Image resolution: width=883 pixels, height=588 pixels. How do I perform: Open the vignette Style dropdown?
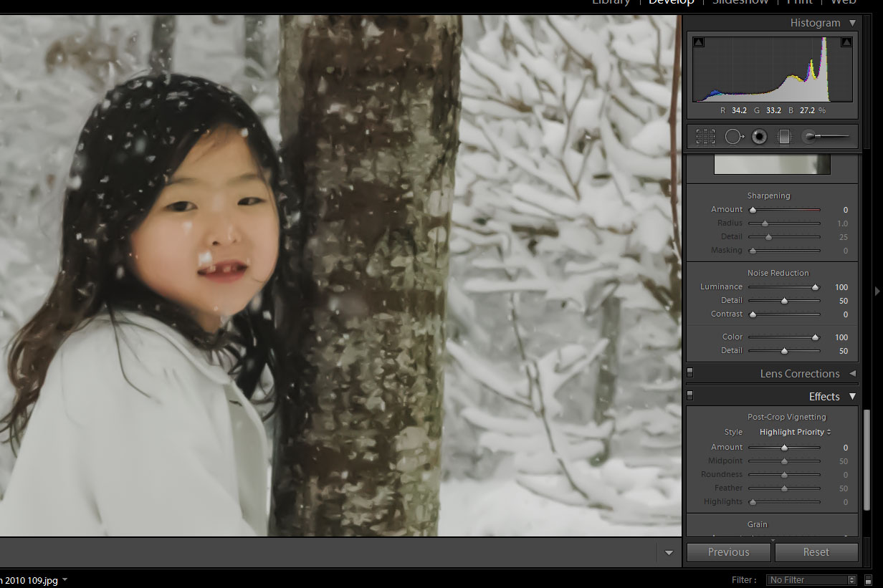click(795, 432)
